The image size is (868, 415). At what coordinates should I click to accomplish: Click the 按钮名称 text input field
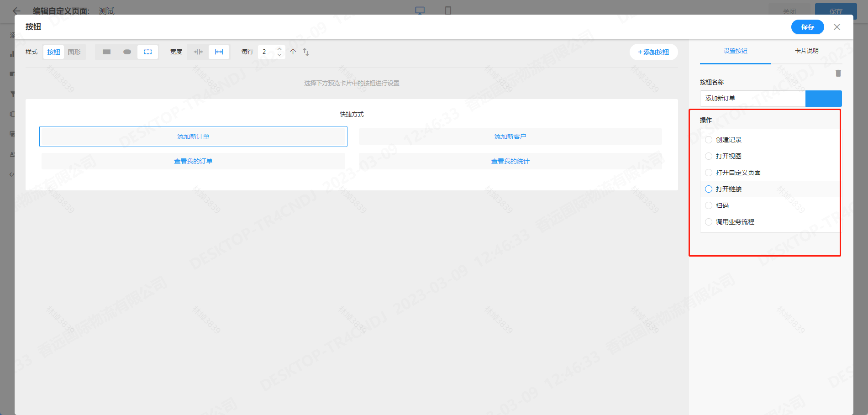coord(752,99)
